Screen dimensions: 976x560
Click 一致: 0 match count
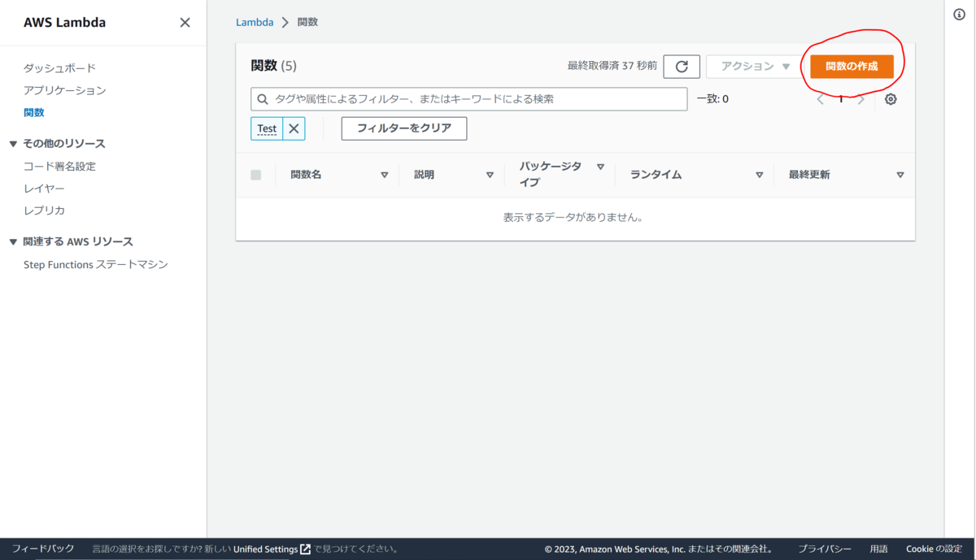click(x=713, y=99)
